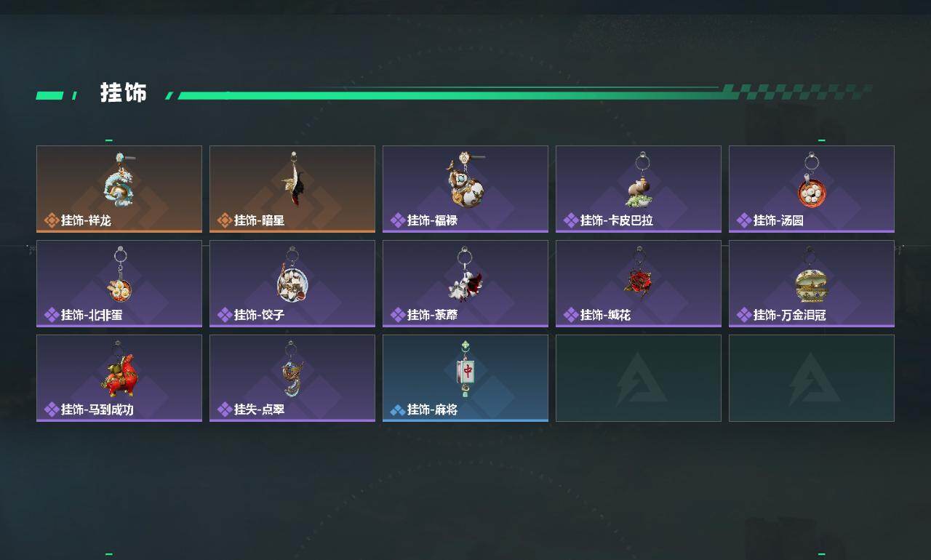Choose the red horse 马到成功 charm
This screenshot has height=560, width=931.
(119, 371)
